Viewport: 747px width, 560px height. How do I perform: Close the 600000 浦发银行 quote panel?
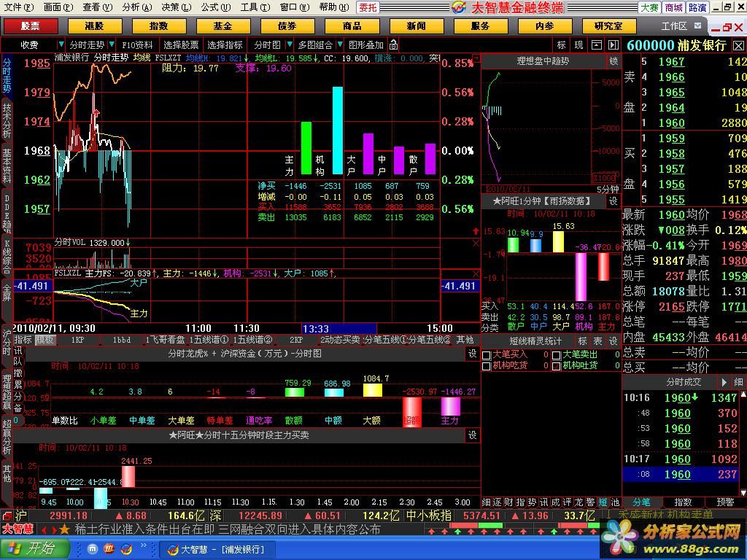[738, 45]
